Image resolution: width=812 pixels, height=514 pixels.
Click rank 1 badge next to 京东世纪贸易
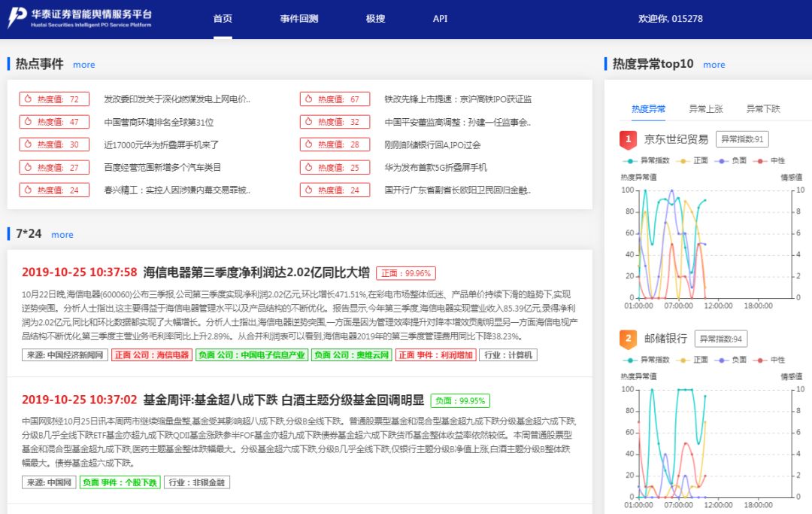pyautogui.click(x=628, y=139)
